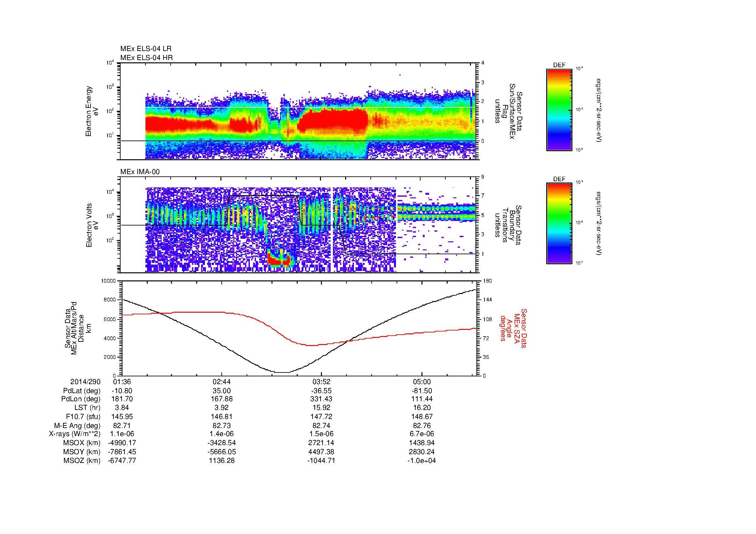Screen dimensions: 756x534
Task: Click the F10.7 value 145.95
Action: (122, 416)
